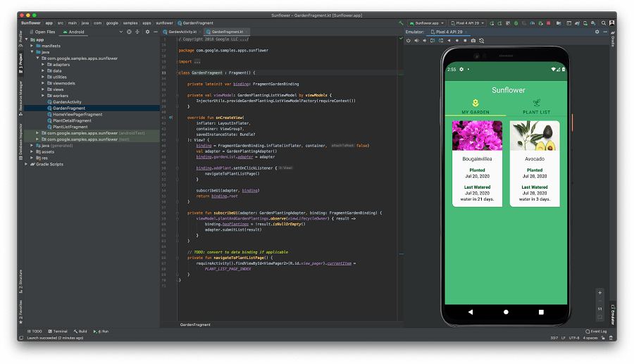Open the Bougainvillea plant card

coord(477,163)
